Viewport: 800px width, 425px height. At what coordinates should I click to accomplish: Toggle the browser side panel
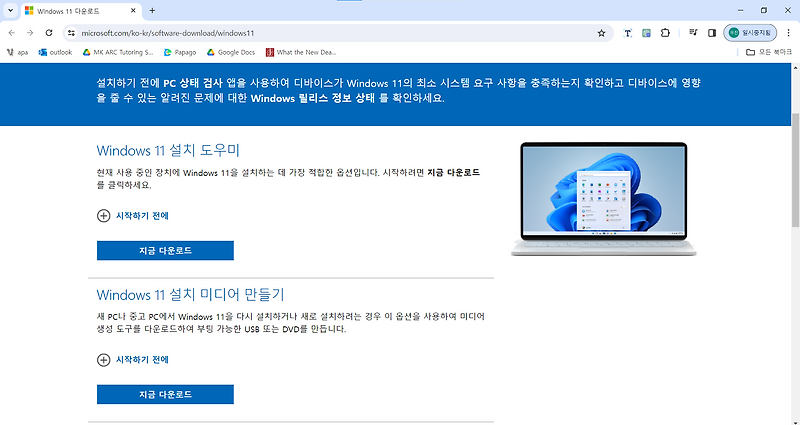tap(712, 33)
